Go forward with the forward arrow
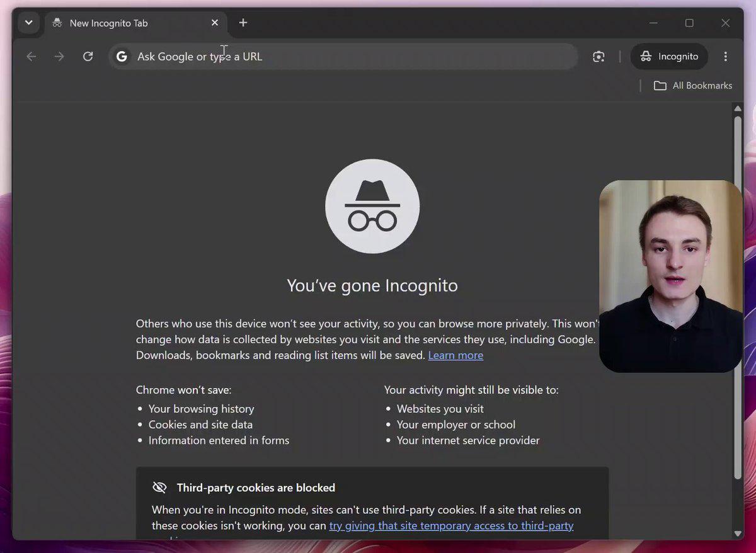756x553 pixels. click(59, 57)
